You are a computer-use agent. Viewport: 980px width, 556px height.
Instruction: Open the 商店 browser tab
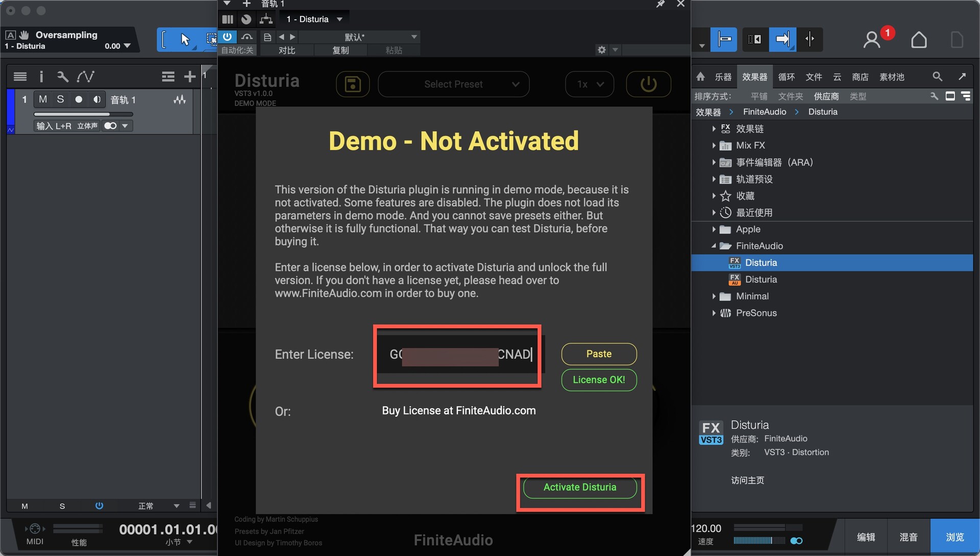[860, 77]
